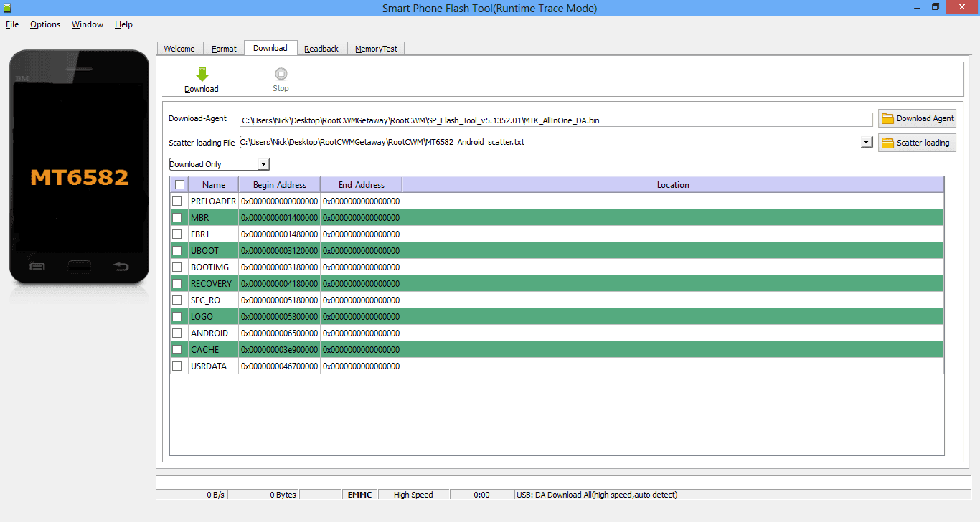This screenshot has width=980, height=522.
Task: Switch to the Welcome tab
Action: [179, 49]
